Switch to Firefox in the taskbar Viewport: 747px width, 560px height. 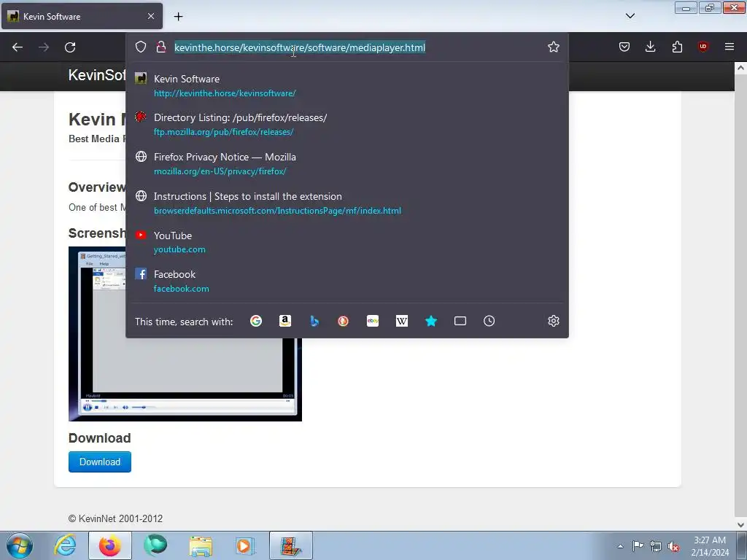109,545
